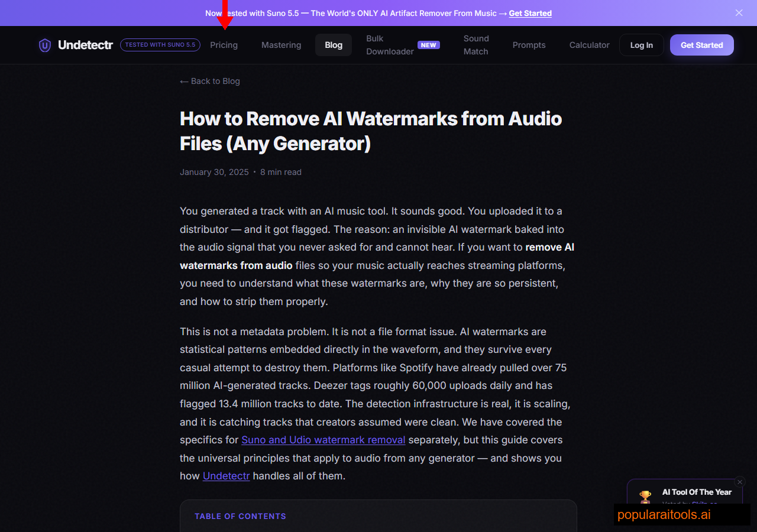The height and width of the screenshot is (532, 757).
Task: Open the Pricing page
Action: [224, 45]
